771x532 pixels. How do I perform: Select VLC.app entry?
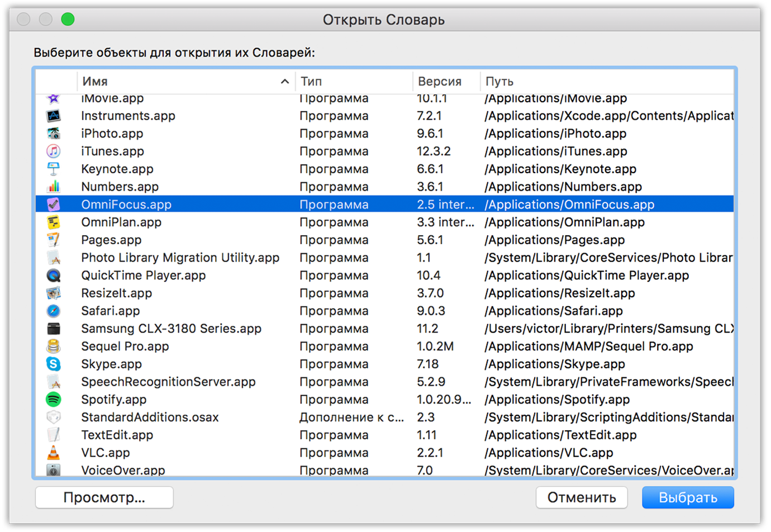coord(105,453)
